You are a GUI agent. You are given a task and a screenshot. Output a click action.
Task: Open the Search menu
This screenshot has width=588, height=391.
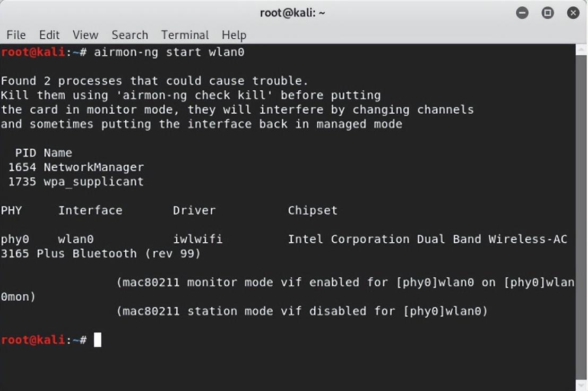coord(129,35)
